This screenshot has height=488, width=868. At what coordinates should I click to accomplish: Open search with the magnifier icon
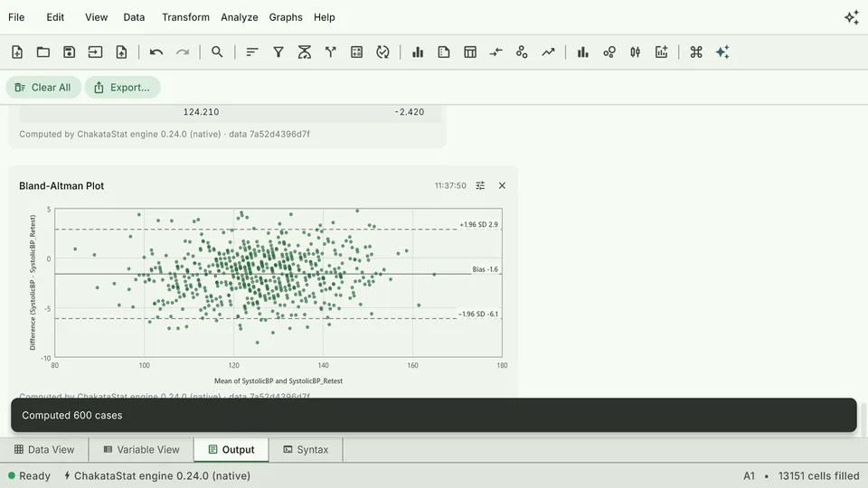[217, 52]
